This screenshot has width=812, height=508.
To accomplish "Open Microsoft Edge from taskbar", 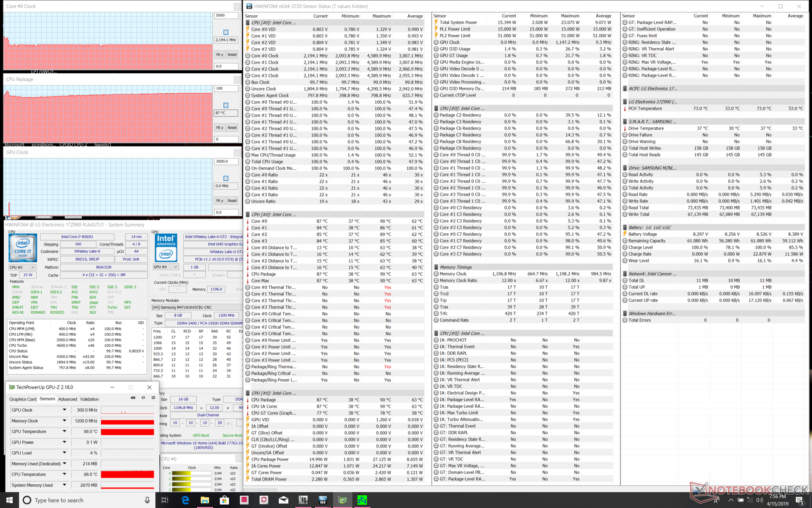I will (x=185, y=500).
